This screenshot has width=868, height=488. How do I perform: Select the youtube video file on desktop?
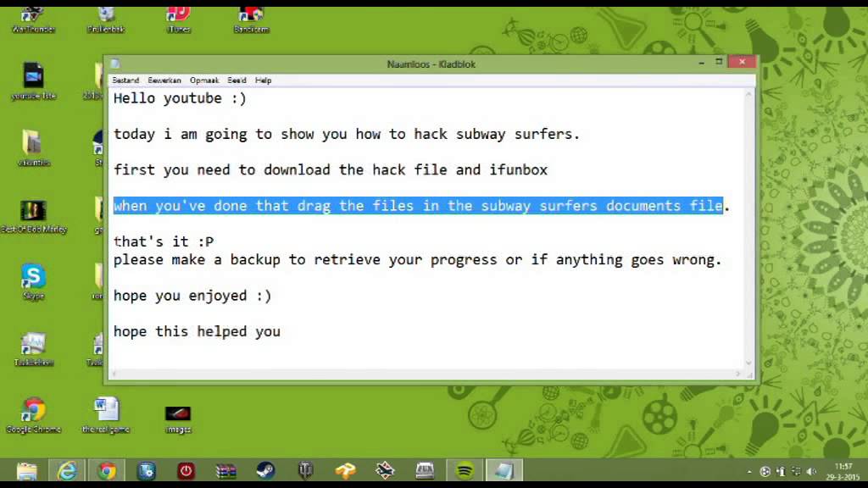click(x=33, y=80)
